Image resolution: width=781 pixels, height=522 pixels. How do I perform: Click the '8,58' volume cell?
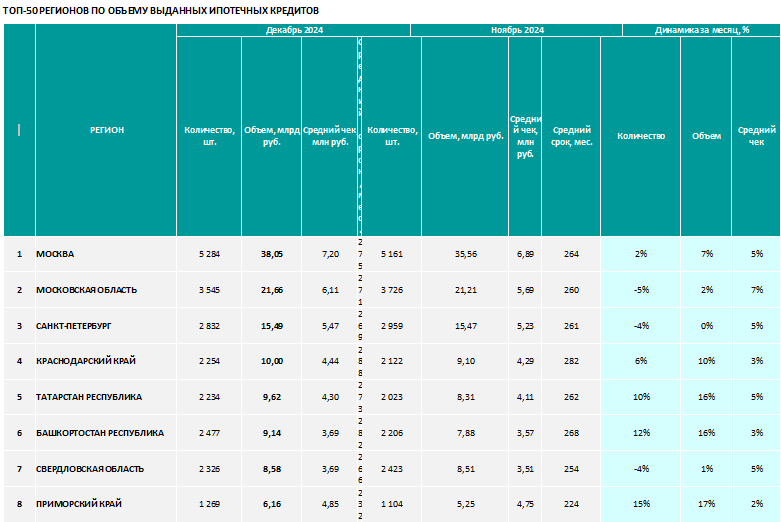(x=271, y=469)
